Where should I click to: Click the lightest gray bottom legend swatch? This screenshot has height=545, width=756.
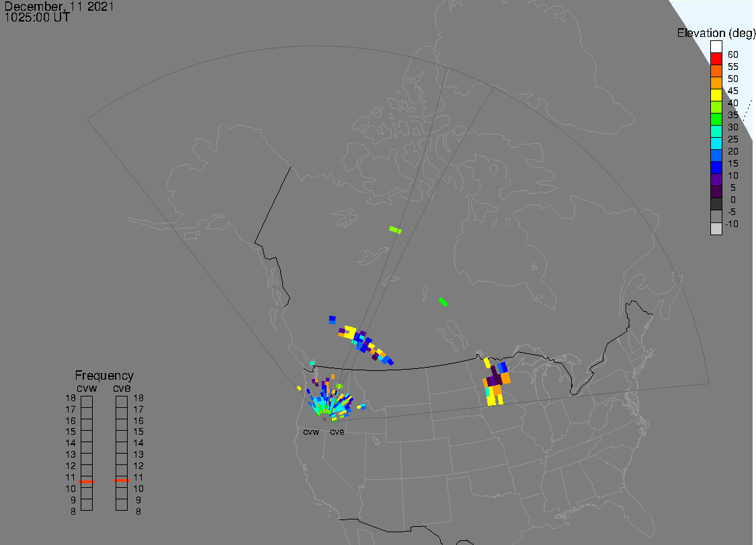716,228
